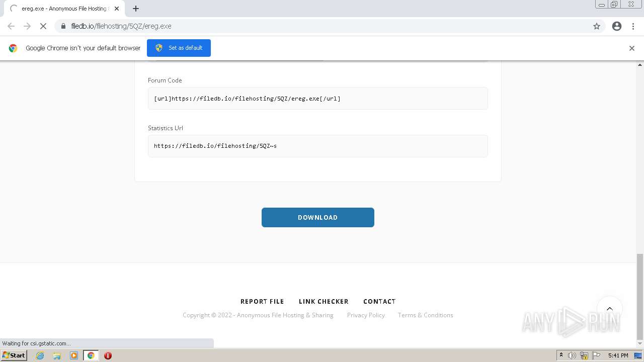Click the scrollbar up arrow
This screenshot has height=362, width=644.
click(640, 65)
